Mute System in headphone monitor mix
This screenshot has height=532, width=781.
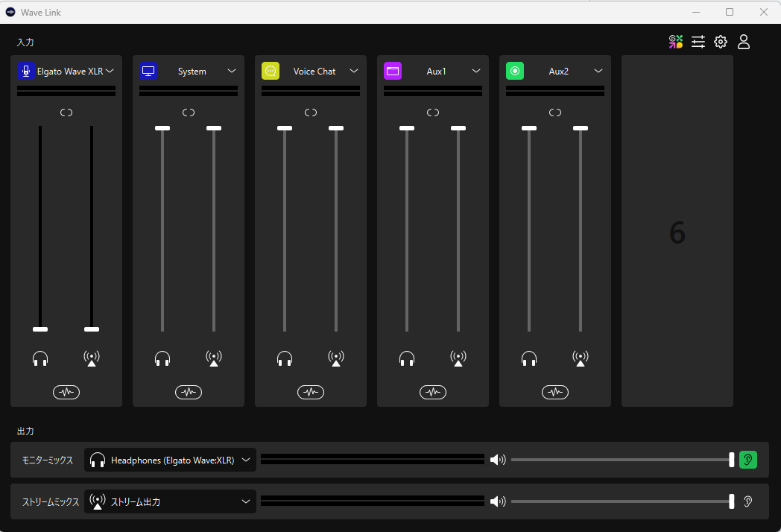click(162, 358)
